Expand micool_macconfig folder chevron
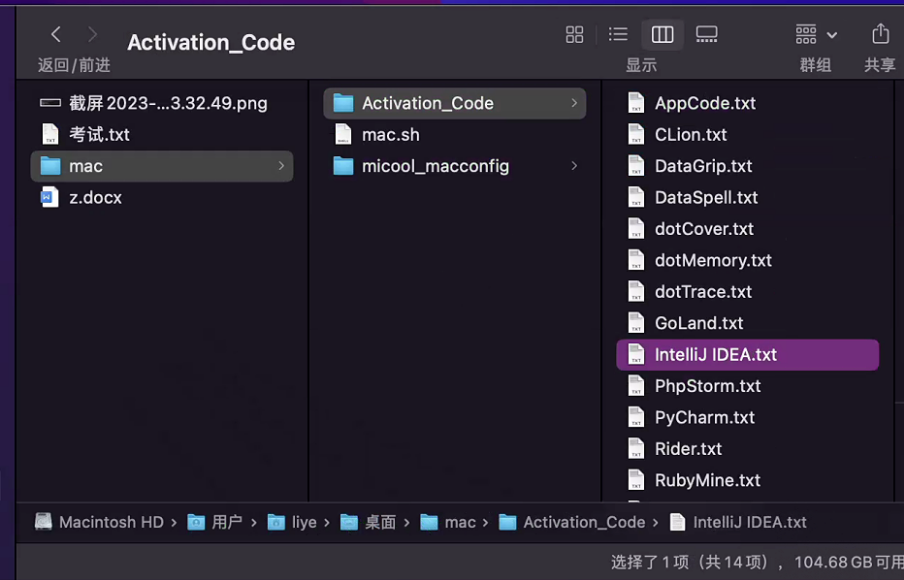 click(574, 166)
